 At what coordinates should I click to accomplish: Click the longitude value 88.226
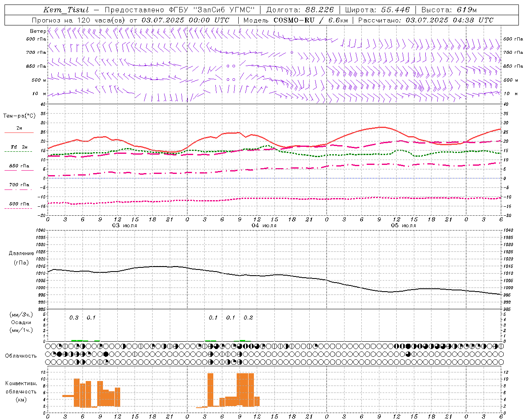[x=320, y=10]
